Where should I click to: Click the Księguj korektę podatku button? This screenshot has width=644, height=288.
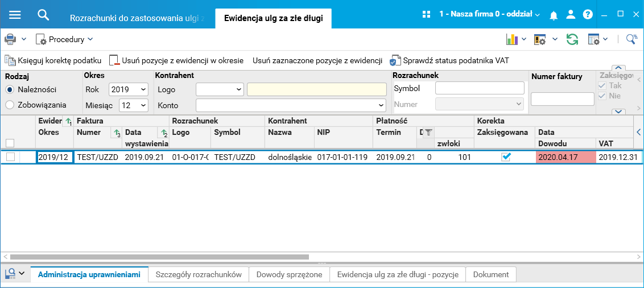53,60
